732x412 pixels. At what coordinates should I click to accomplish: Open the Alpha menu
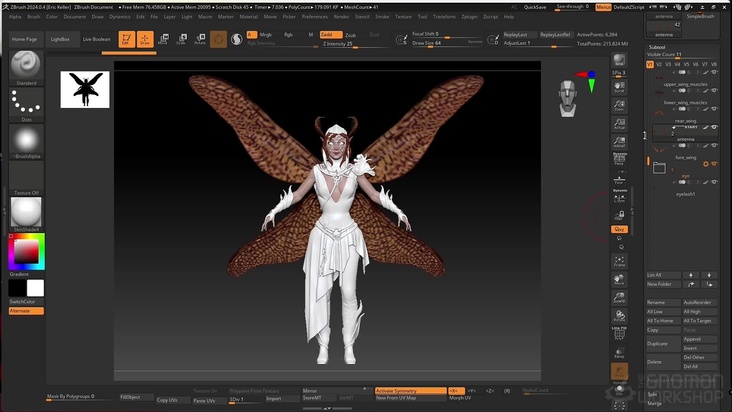(15, 16)
